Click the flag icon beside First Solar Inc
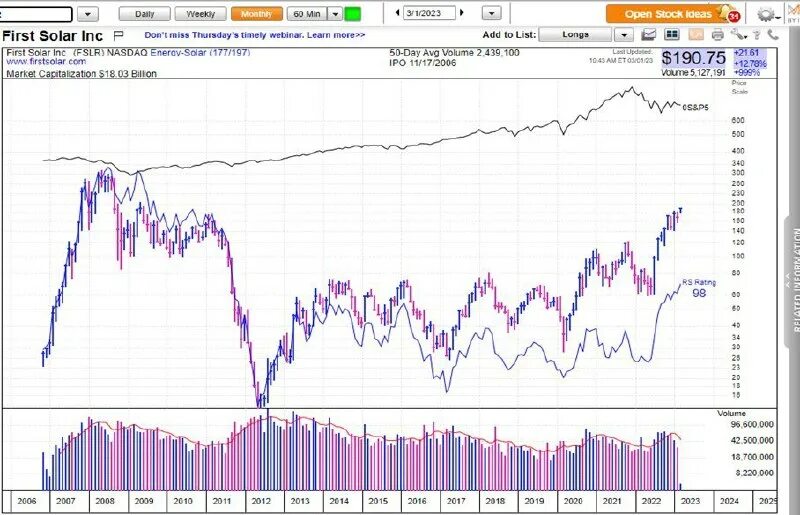Image resolution: width=800 pixels, height=515 pixels. pos(118,35)
